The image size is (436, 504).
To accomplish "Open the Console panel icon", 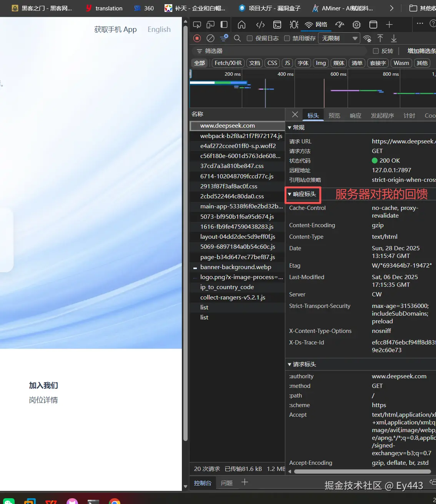I will 277,25.
